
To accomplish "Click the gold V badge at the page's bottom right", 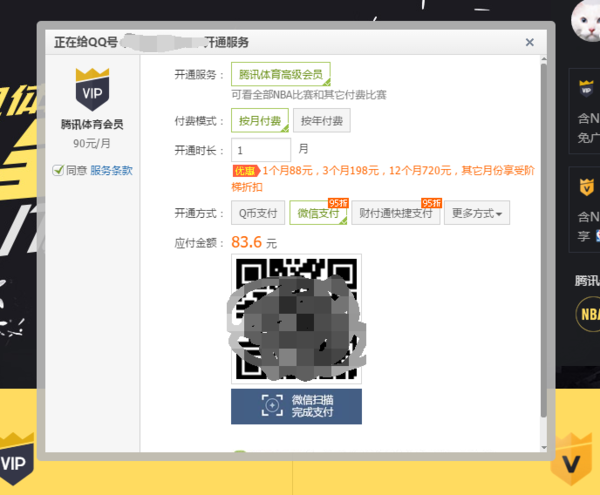I will (x=572, y=460).
